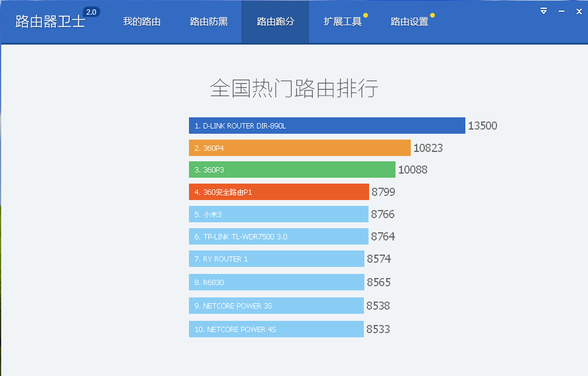Open the 路由防黑 tab
This screenshot has height=376, width=588.
coord(209,21)
